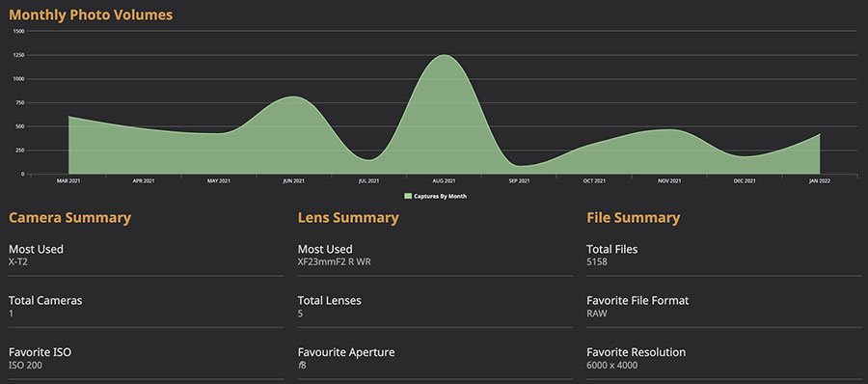
Task: Click the 'ISO 200' value
Action: [25, 365]
